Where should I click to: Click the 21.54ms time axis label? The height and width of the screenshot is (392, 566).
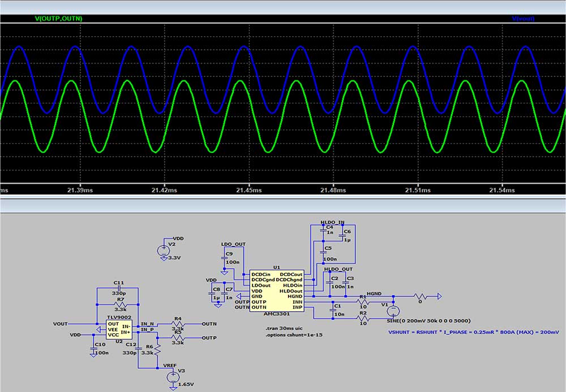click(x=501, y=190)
